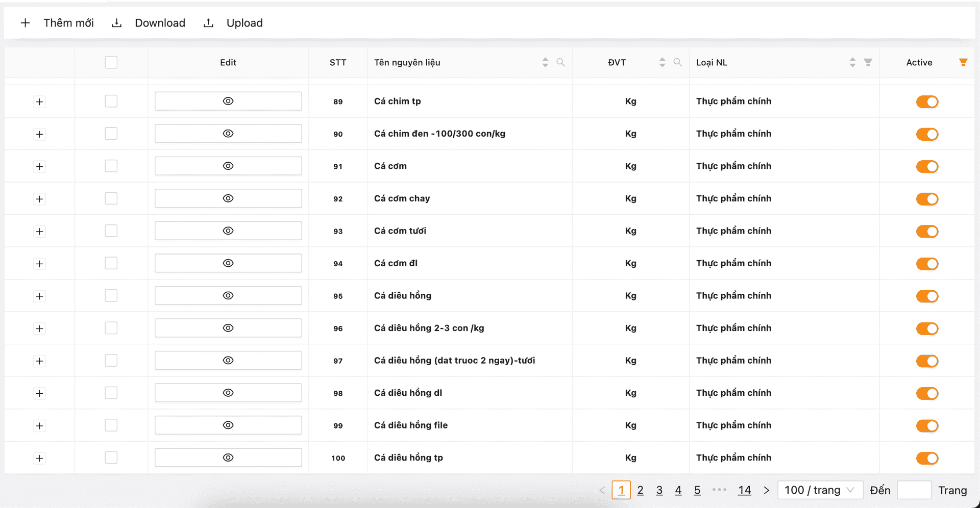Turn off Active switch for Cá cơm tươi

[927, 232]
